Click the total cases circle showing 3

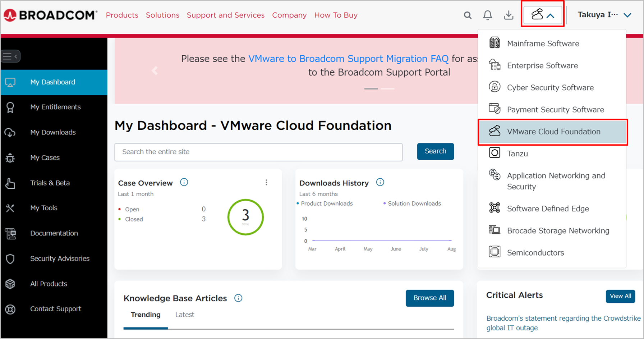[x=245, y=217]
